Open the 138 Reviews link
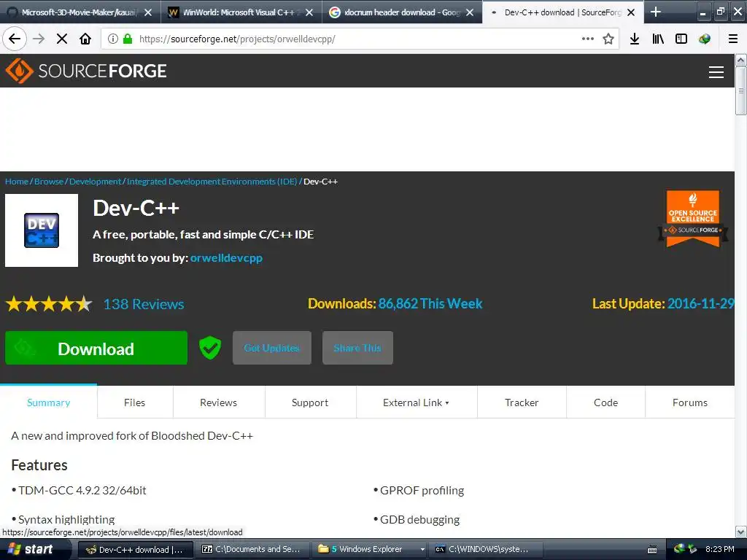 pyautogui.click(x=144, y=304)
